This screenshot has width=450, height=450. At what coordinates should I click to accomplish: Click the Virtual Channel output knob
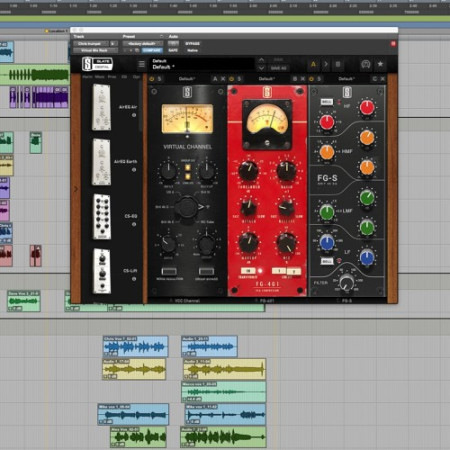(207, 172)
